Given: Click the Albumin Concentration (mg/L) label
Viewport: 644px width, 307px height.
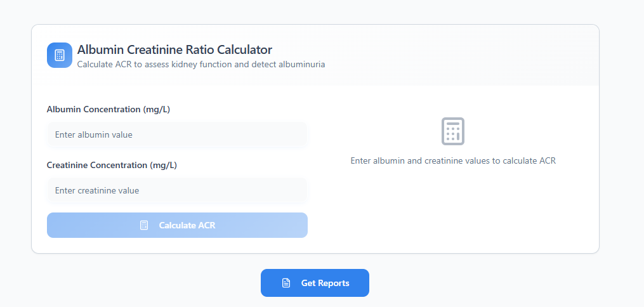Looking at the screenshot, I should tap(108, 110).
